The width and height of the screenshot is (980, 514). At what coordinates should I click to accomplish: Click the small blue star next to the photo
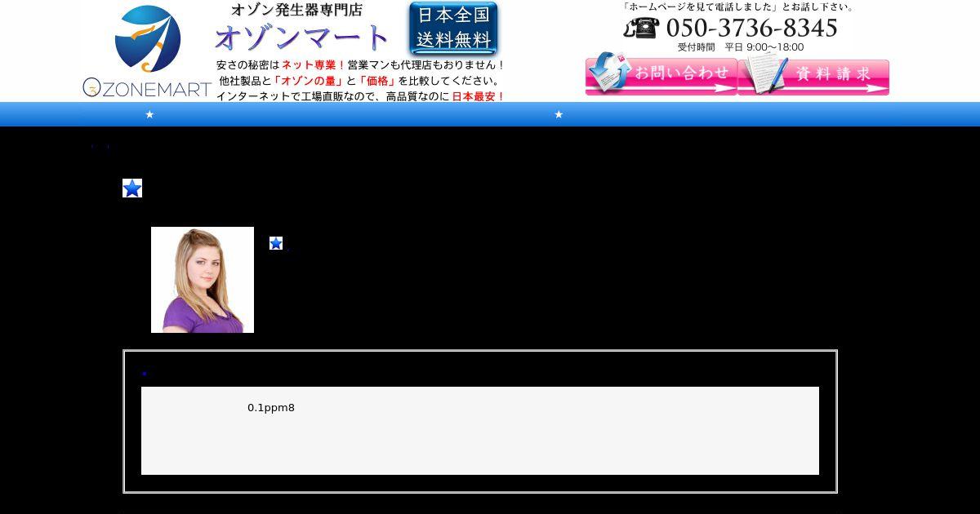coord(276,243)
